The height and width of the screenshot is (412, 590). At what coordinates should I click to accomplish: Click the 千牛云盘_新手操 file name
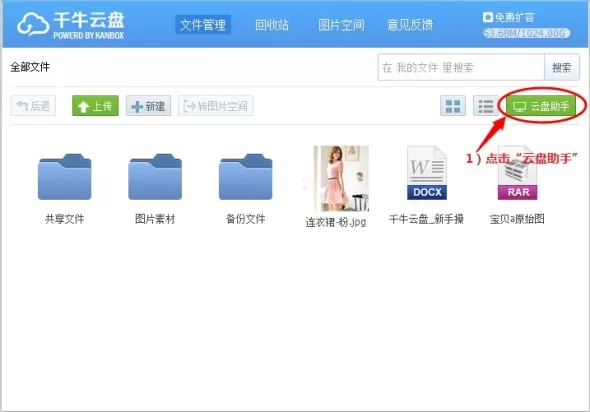[x=426, y=219]
